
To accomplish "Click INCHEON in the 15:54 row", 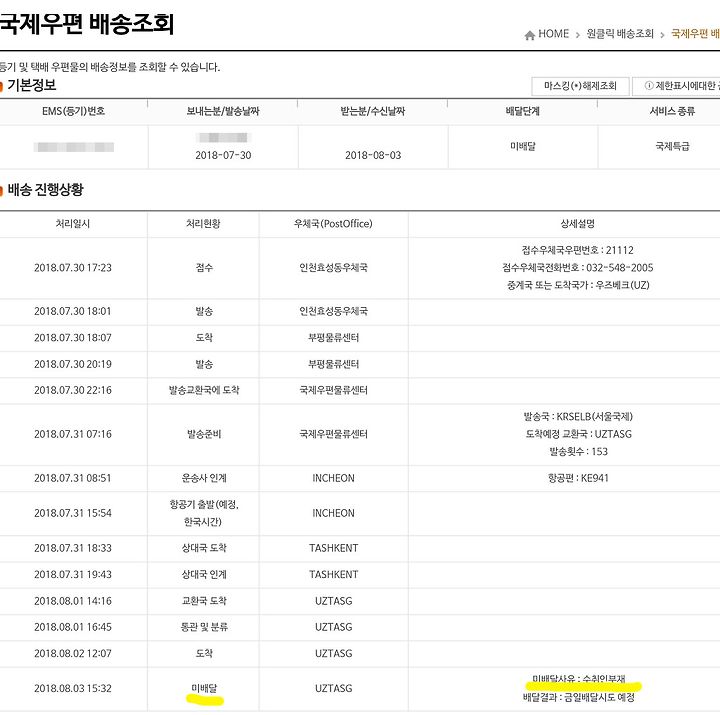I will coord(333,513).
